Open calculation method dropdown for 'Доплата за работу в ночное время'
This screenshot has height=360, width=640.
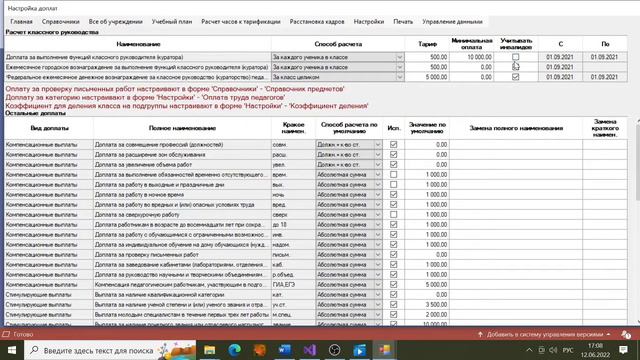378,195
